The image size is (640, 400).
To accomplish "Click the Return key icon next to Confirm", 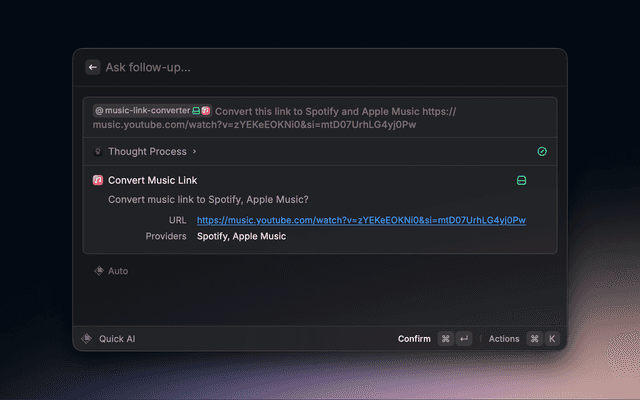I will pyautogui.click(x=464, y=339).
